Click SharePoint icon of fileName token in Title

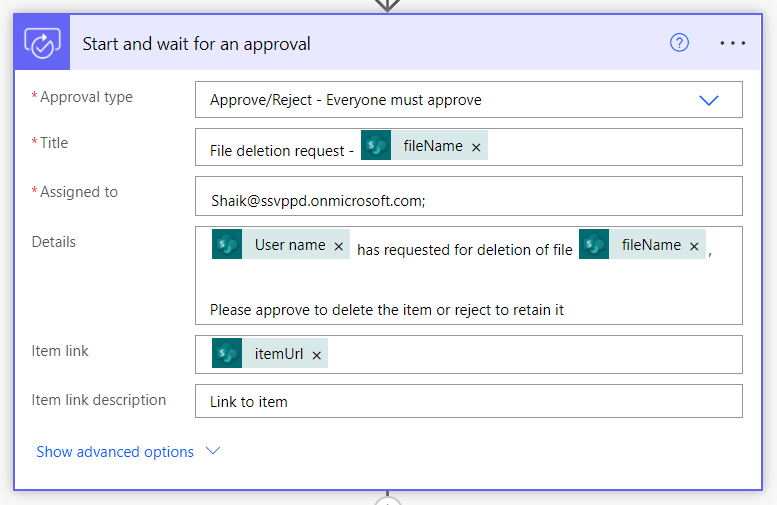click(x=376, y=145)
